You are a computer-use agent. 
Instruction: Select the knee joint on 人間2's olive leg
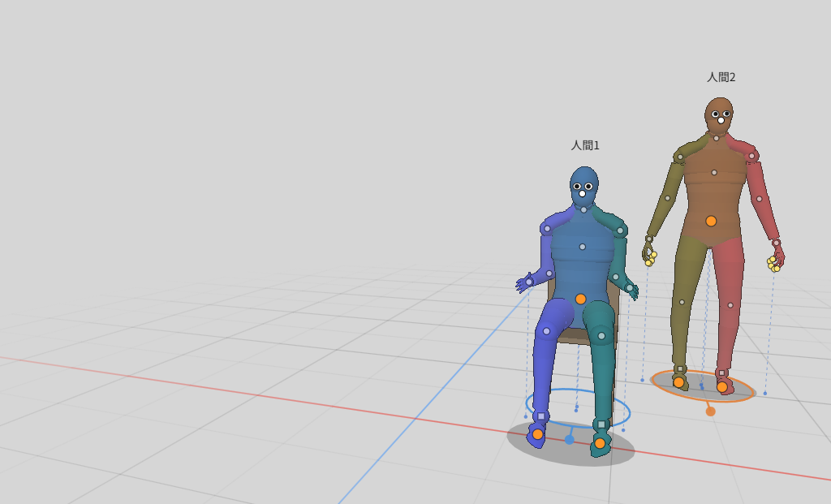[x=682, y=302]
